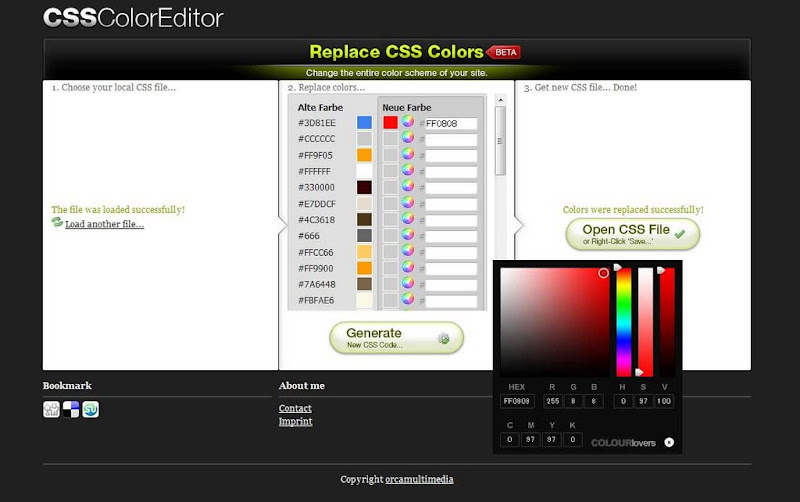
Task: Click the red BETA tag
Action: (x=504, y=52)
